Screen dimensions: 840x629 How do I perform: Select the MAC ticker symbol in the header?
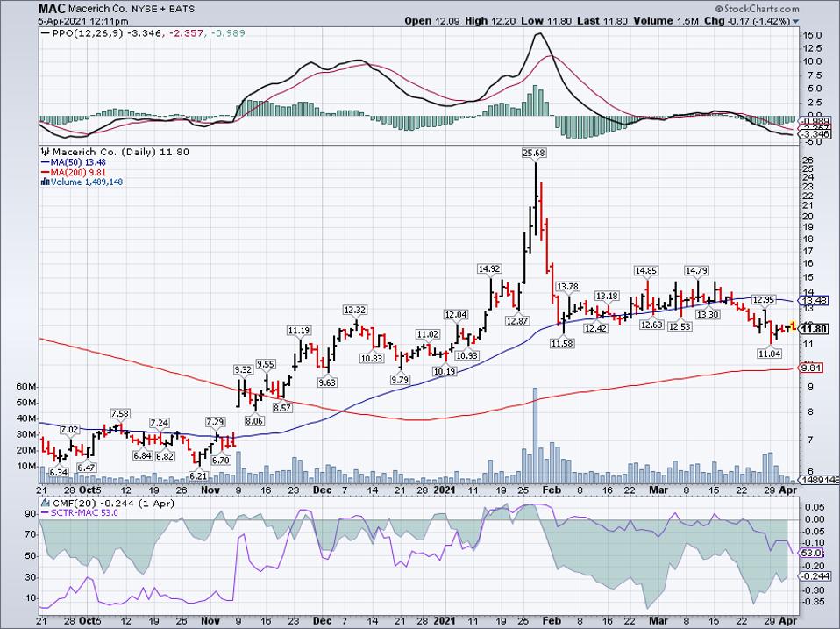point(52,9)
